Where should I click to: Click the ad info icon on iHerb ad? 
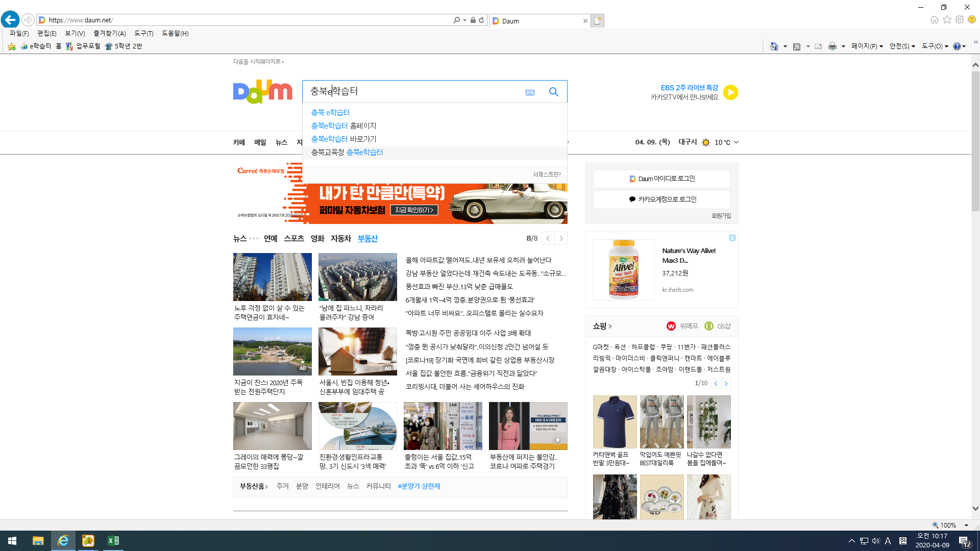coord(732,238)
